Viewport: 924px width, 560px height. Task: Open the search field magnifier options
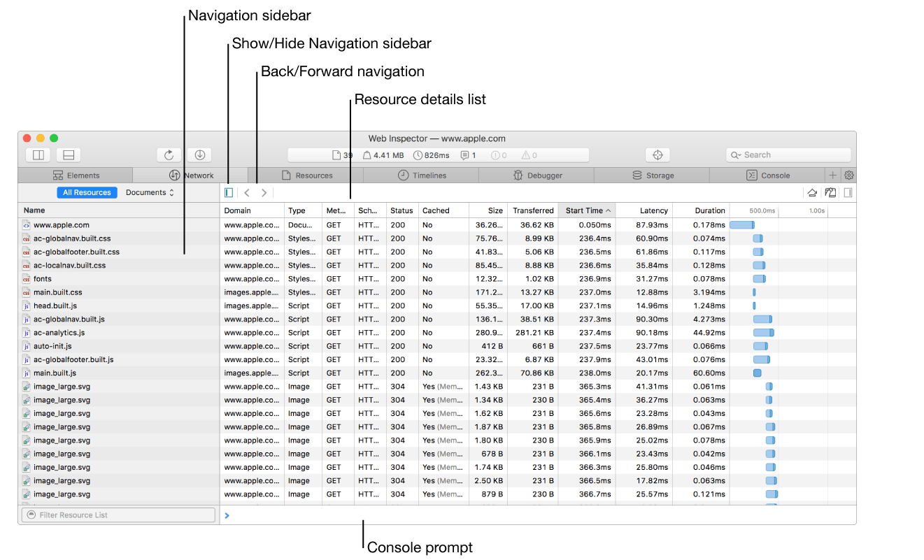(x=734, y=155)
